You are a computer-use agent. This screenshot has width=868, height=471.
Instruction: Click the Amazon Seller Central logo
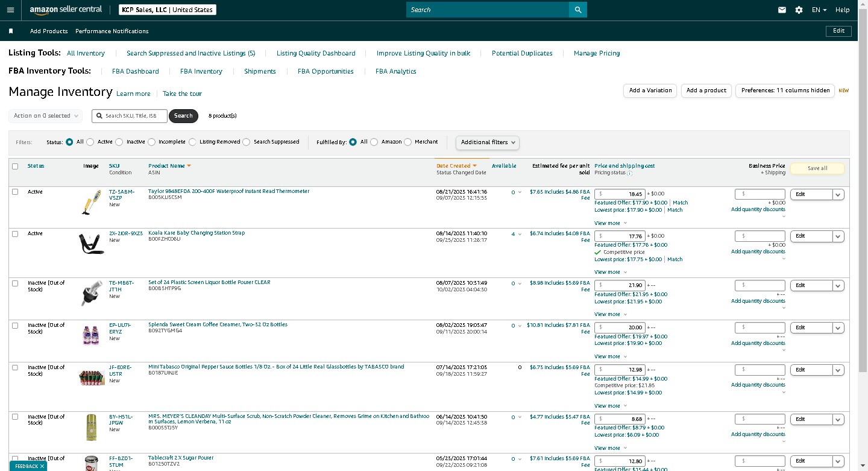point(66,10)
